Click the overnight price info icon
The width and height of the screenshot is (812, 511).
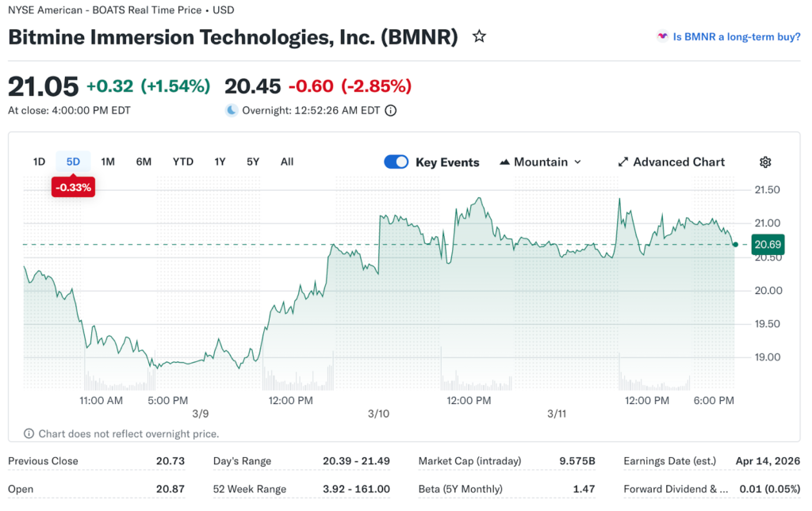coord(390,111)
